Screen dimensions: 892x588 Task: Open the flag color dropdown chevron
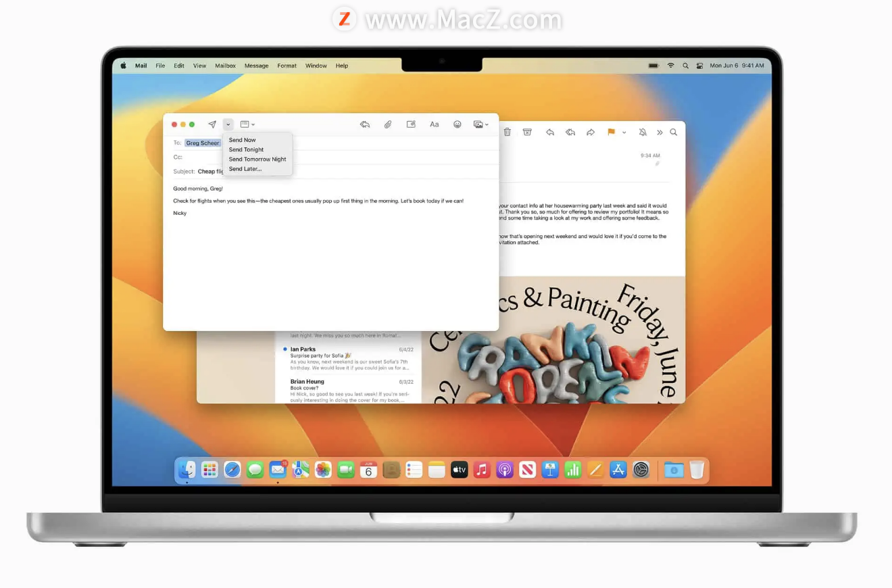point(624,132)
